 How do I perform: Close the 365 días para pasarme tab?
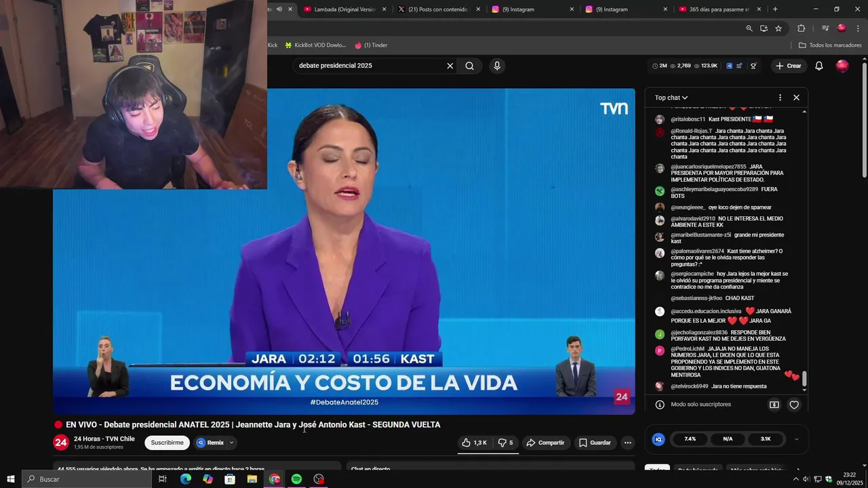pyautogui.click(x=759, y=9)
